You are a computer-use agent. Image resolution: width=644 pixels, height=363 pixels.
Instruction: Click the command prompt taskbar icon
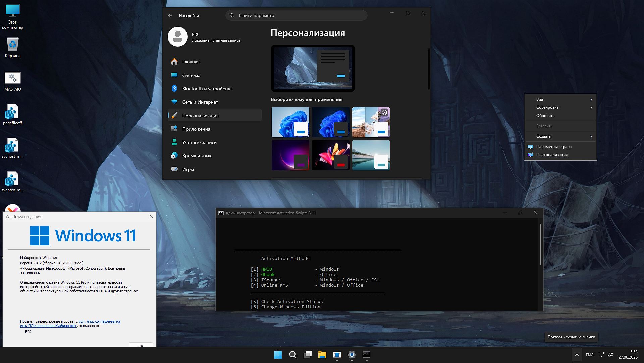point(366,355)
